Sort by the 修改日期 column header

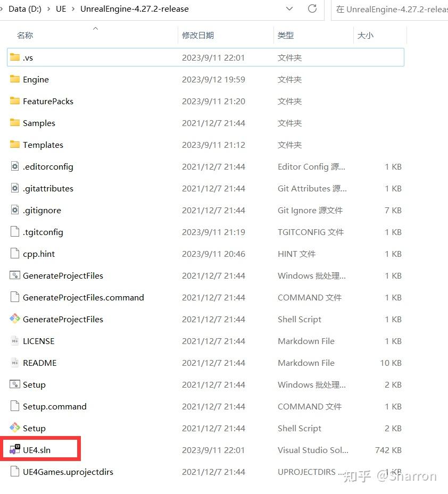tap(198, 35)
